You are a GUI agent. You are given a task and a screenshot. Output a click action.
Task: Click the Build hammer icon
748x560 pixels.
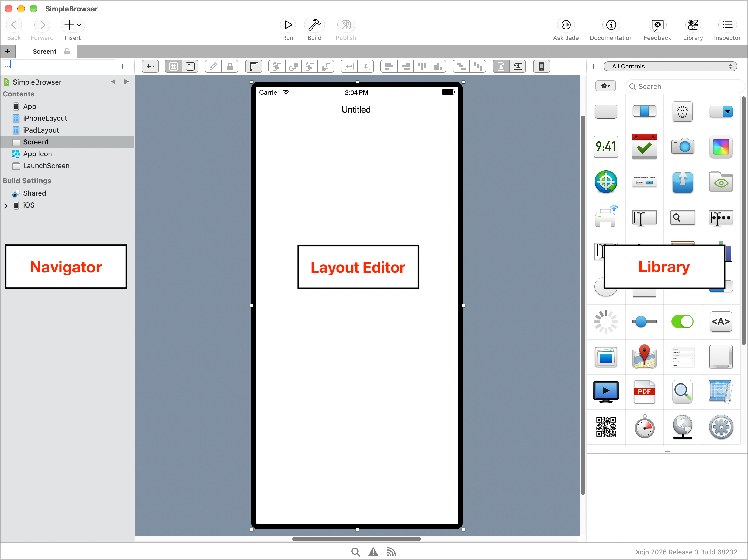coord(314,25)
